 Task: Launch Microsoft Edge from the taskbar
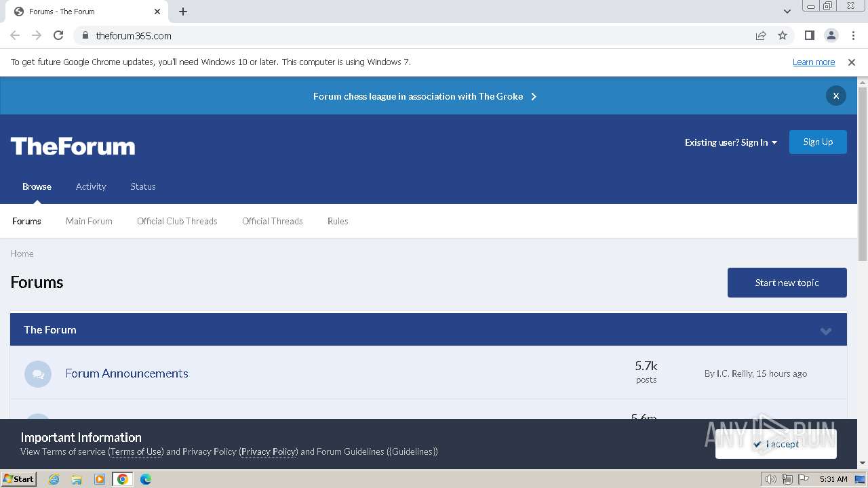[x=146, y=479]
